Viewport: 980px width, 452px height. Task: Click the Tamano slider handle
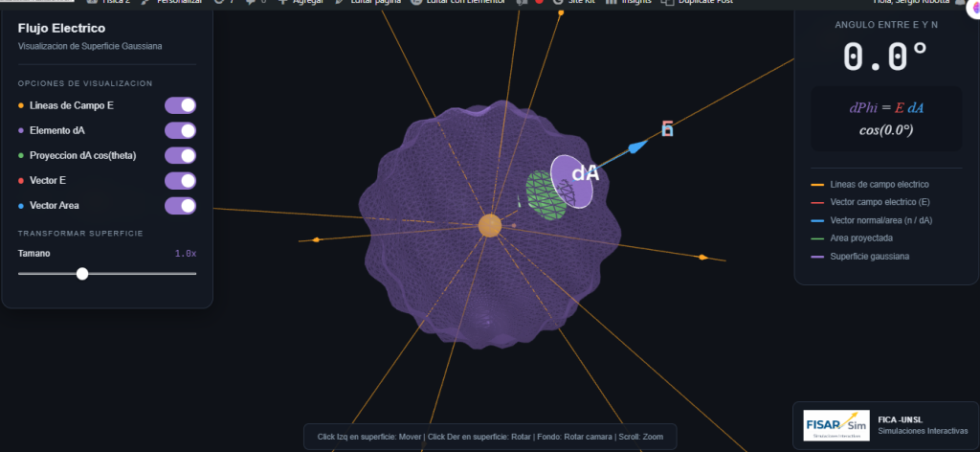[x=82, y=274]
